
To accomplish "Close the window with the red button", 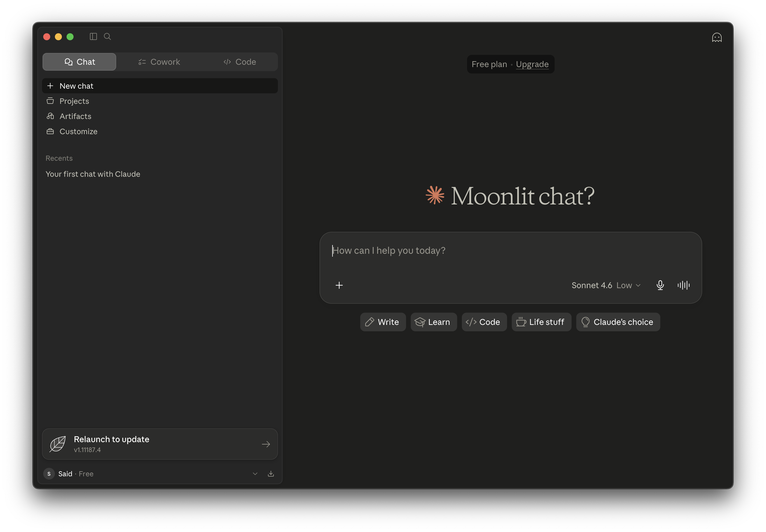I will (47, 37).
